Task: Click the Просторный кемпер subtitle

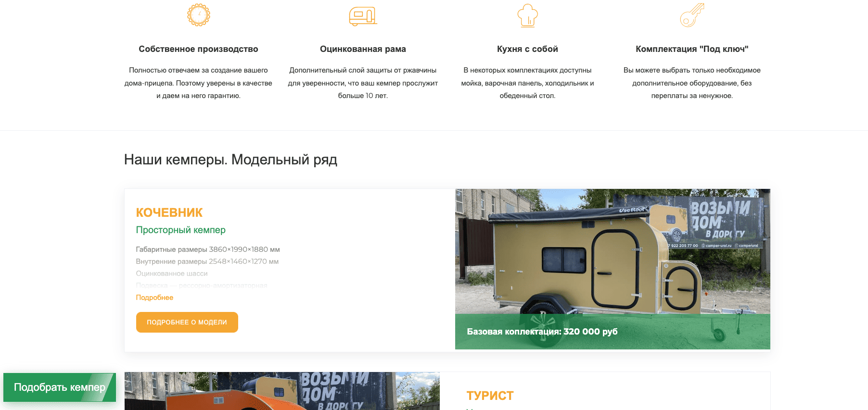Action: click(x=181, y=230)
